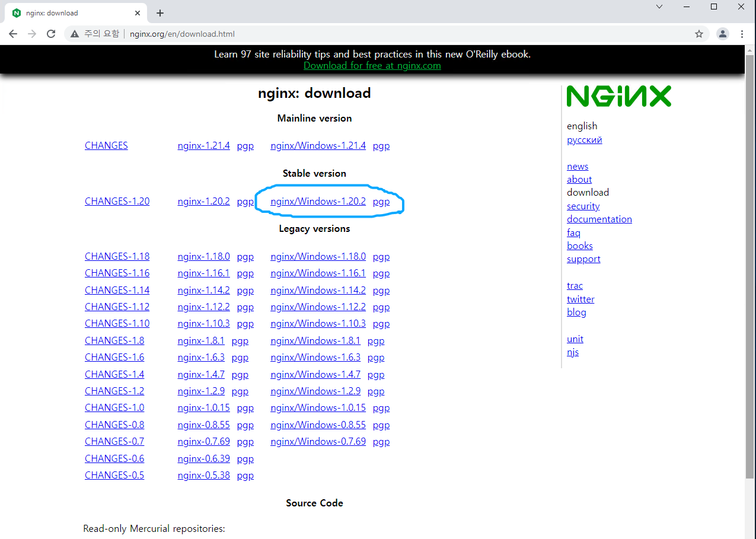
Task: Download nginx-1.10.3 source
Action: coord(203,323)
